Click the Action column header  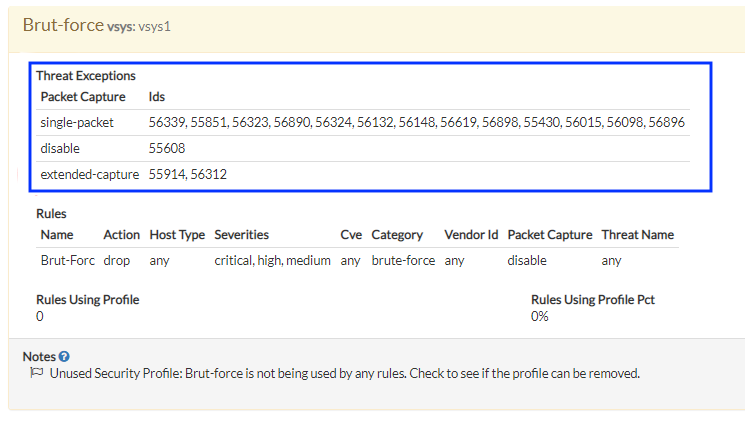(122, 234)
